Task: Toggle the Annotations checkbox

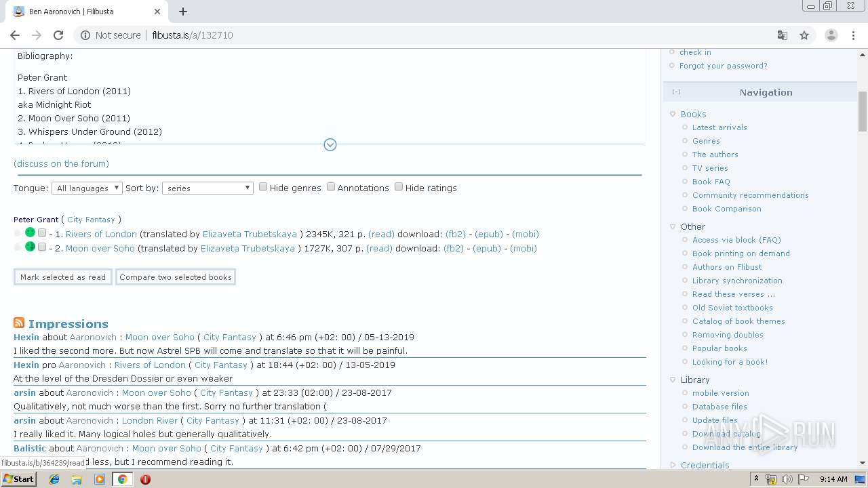Action: point(331,187)
